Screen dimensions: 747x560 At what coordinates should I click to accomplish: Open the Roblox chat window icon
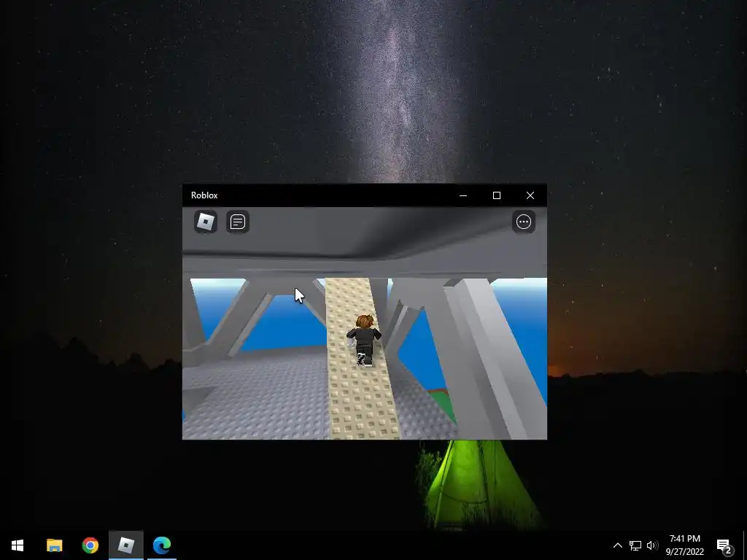coord(238,222)
